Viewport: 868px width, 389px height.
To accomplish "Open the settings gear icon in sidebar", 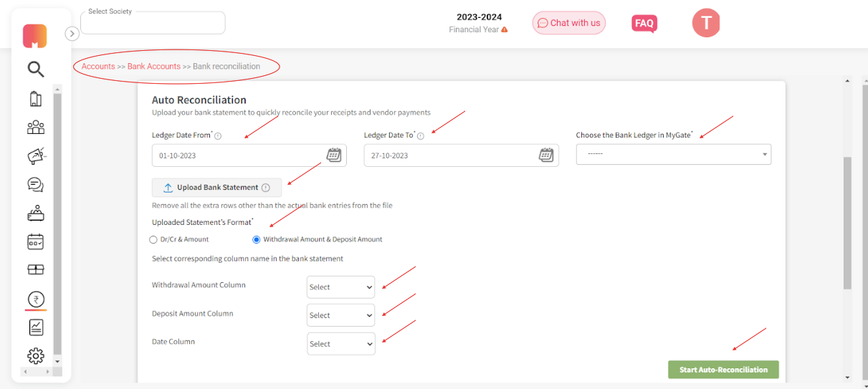I will pos(36,355).
